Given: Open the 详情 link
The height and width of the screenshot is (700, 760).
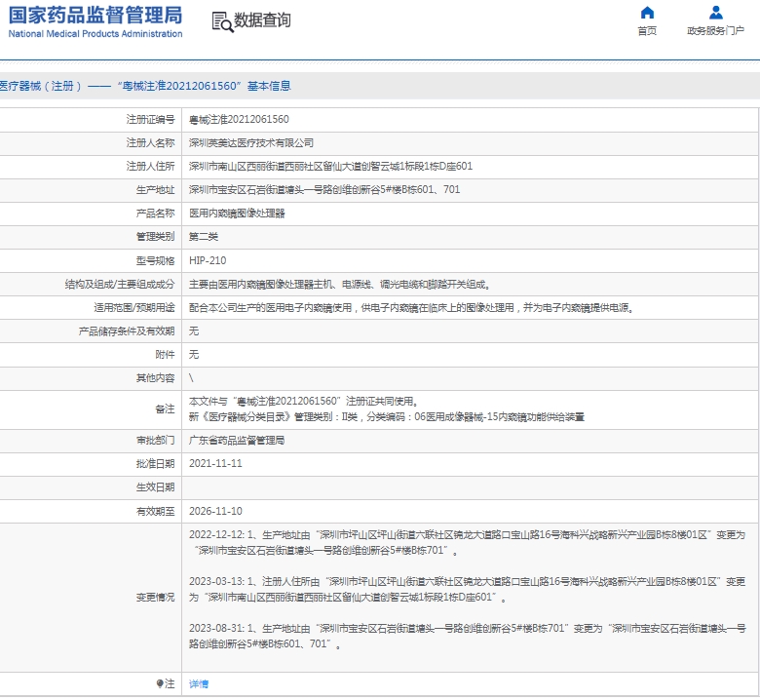Looking at the screenshot, I should pyautogui.click(x=199, y=684).
